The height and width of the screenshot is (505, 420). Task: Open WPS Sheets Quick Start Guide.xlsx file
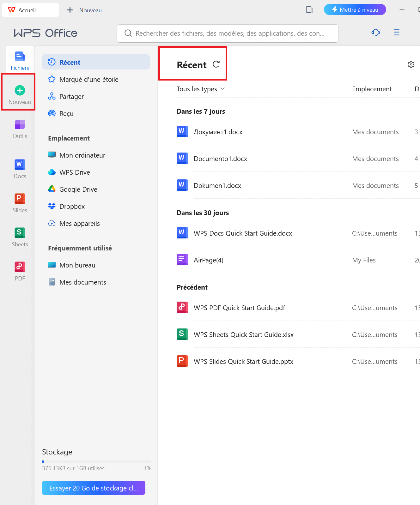click(x=243, y=335)
